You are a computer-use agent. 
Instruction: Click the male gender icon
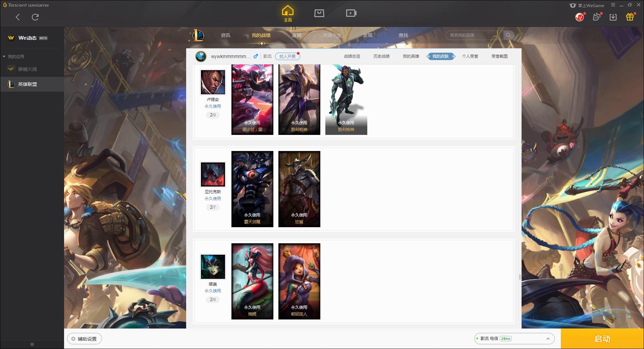(x=256, y=56)
